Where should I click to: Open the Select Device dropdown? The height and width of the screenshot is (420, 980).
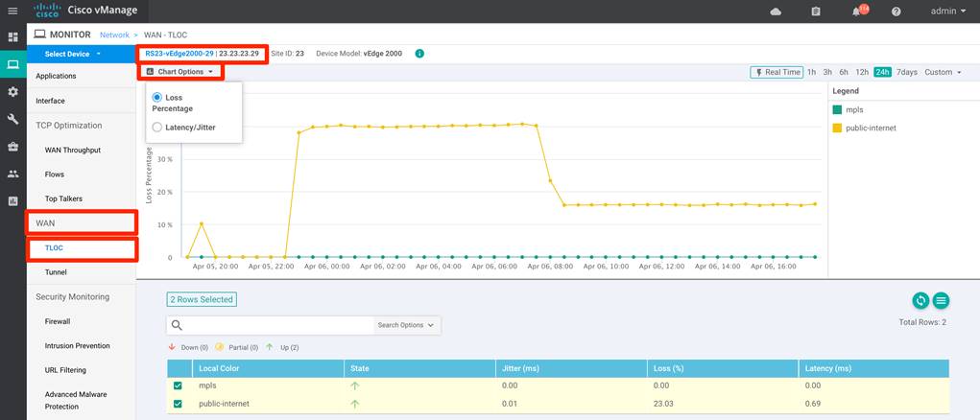pos(73,55)
